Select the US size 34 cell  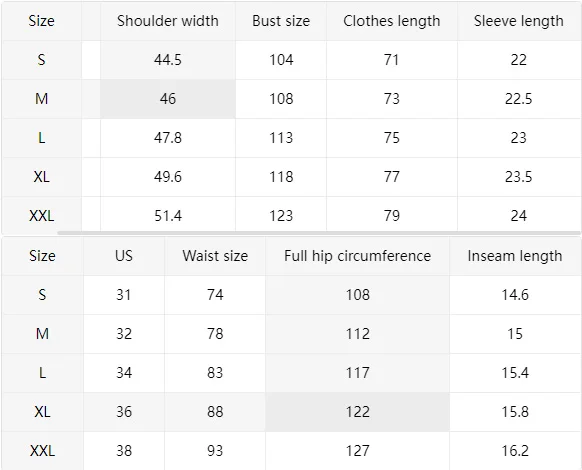click(124, 373)
